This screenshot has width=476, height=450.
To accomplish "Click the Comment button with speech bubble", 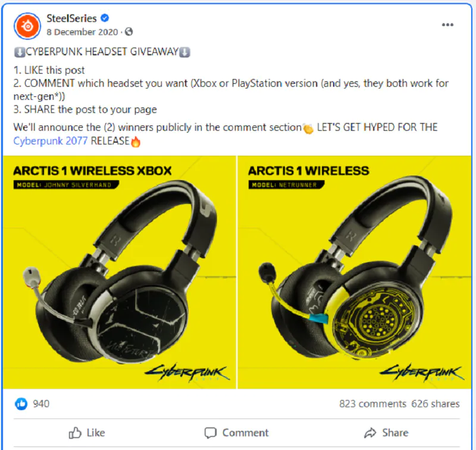I will [x=236, y=433].
